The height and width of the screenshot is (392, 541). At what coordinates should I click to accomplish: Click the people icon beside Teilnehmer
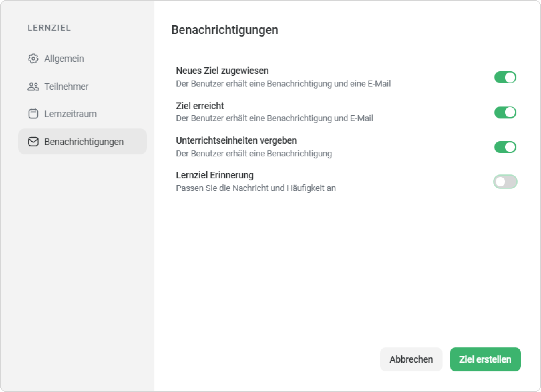click(33, 87)
